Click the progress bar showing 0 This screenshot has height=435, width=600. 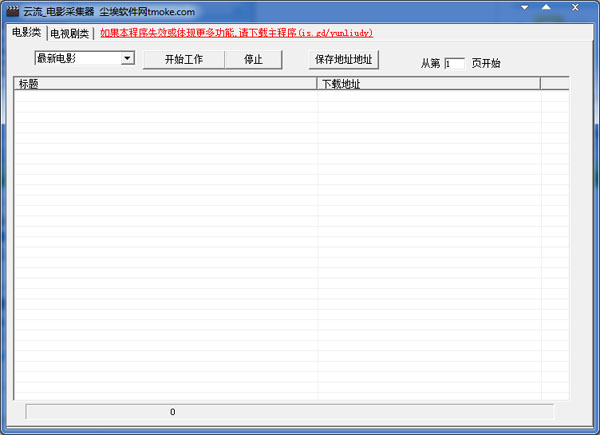click(289, 412)
